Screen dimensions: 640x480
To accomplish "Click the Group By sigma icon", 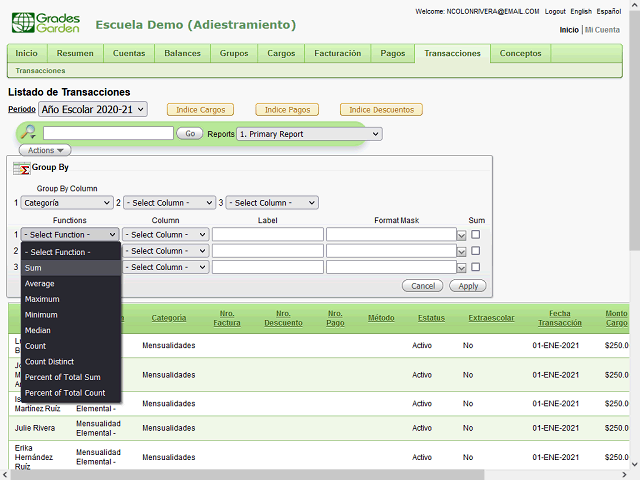I will point(22,168).
